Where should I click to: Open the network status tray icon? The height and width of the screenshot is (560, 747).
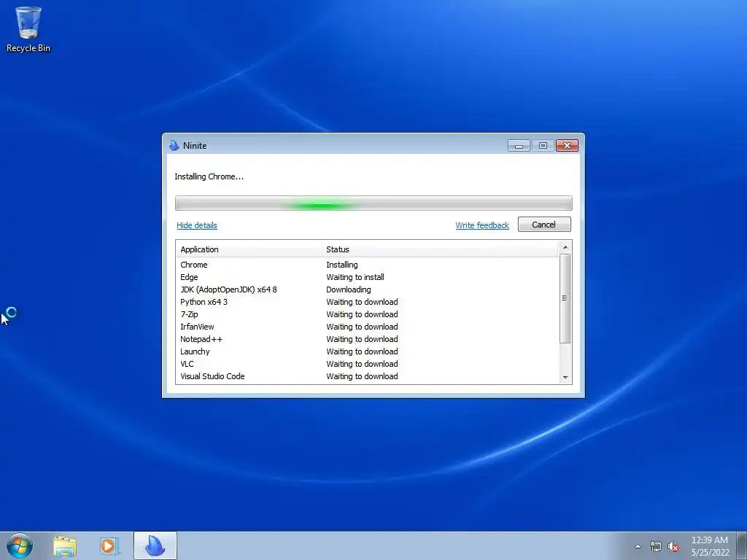[x=656, y=546]
